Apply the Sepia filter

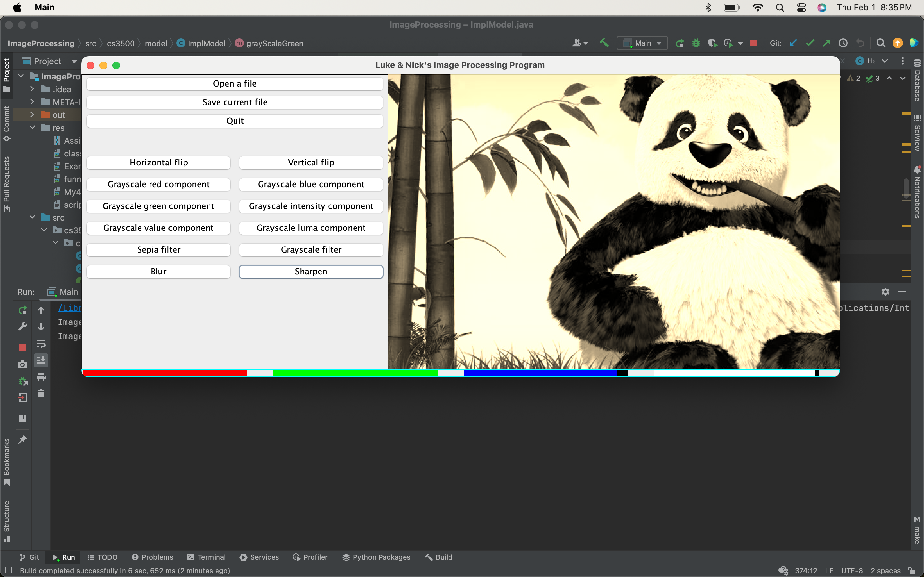(158, 249)
